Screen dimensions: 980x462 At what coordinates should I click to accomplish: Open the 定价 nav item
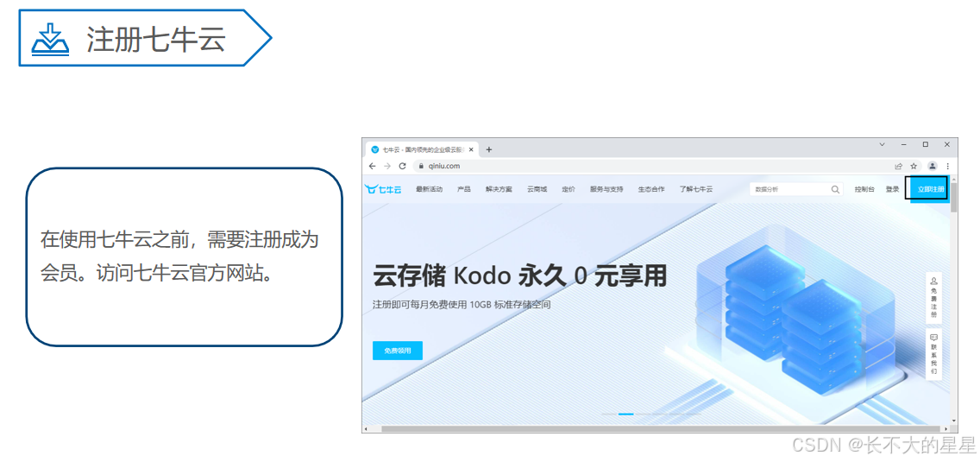pyautogui.click(x=569, y=189)
